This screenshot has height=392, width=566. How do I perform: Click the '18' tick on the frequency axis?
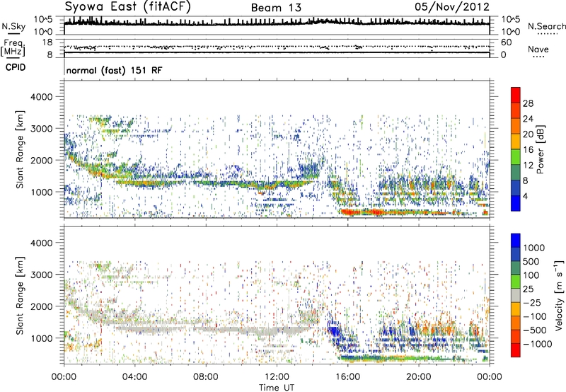coord(47,42)
